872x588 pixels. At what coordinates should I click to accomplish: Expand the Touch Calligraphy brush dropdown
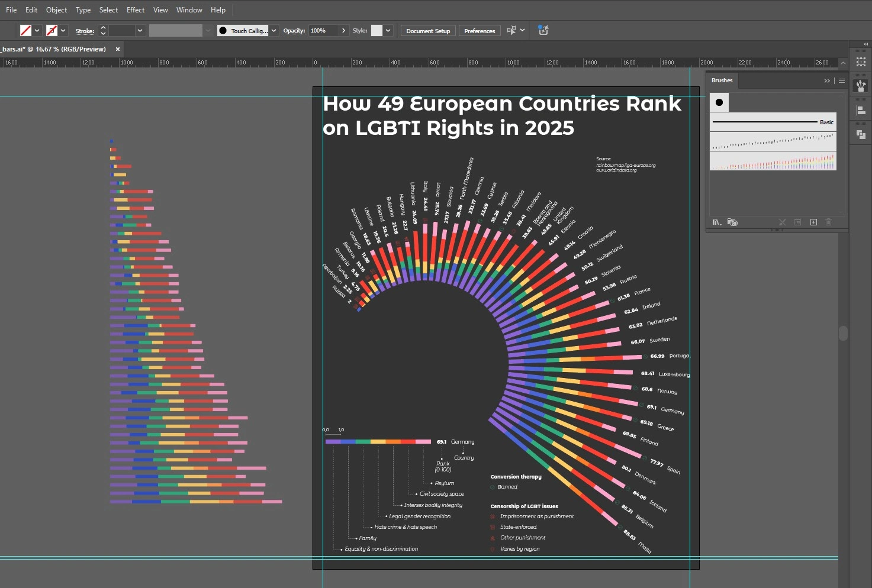click(273, 31)
